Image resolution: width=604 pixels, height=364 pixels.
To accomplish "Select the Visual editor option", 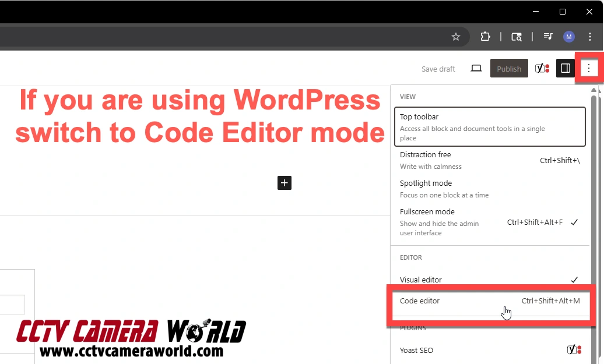I will tap(489, 280).
